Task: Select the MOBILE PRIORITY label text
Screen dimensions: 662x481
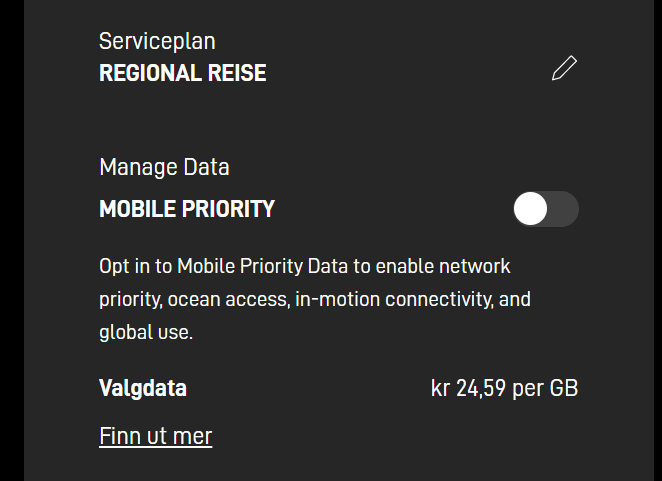Action: [187, 209]
